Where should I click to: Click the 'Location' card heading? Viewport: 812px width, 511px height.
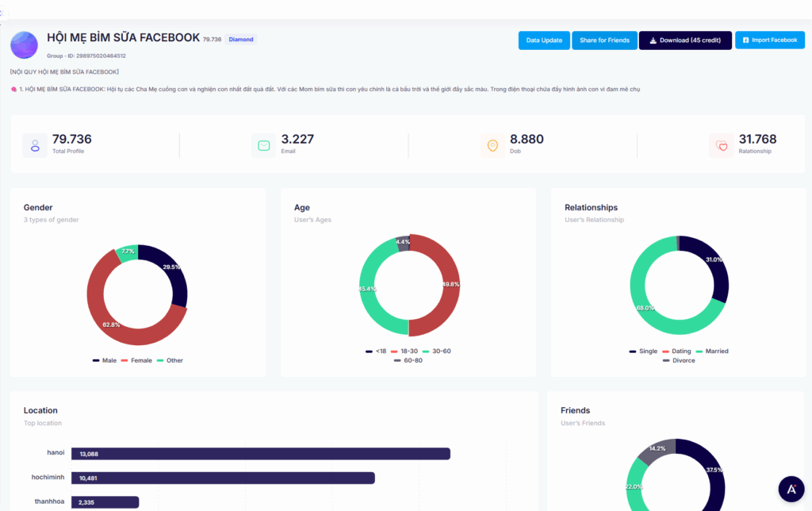tap(40, 410)
